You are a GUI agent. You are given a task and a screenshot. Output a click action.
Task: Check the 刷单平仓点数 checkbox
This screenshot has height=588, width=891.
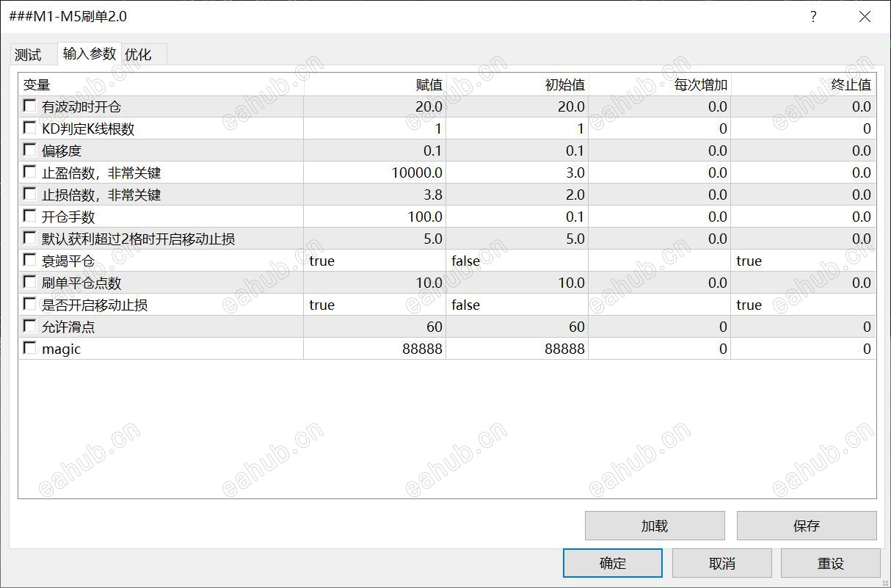[29, 282]
